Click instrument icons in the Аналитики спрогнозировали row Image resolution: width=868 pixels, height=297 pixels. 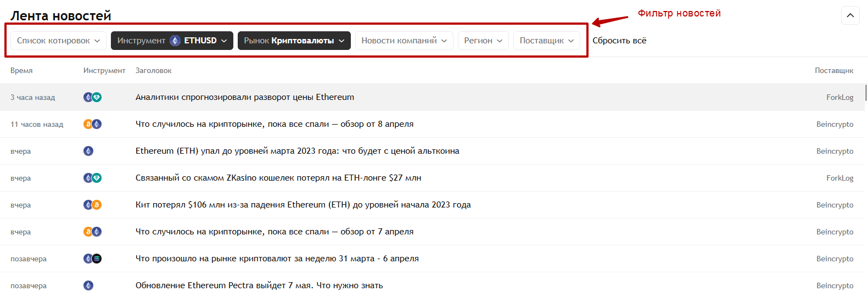coord(92,97)
